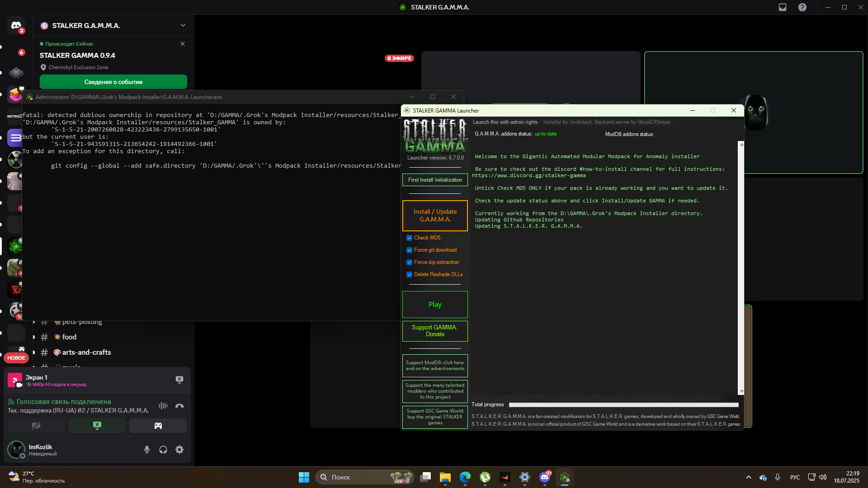Select the purple three-bar server icon

click(x=15, y=138)
